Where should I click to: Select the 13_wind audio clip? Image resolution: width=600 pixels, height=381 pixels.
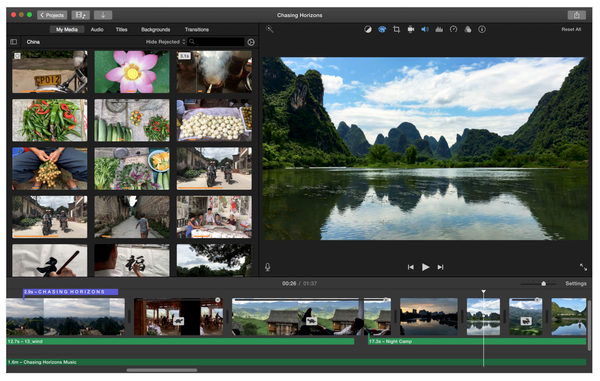pyautogui.click(x=180, y=341)
